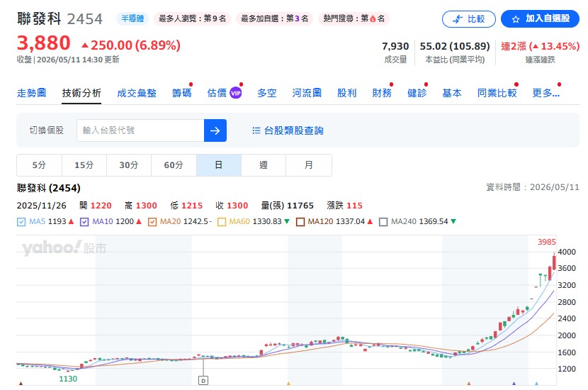Click the VIP badge next to 估價
This screenshot has width=588, height=390.
235,93
